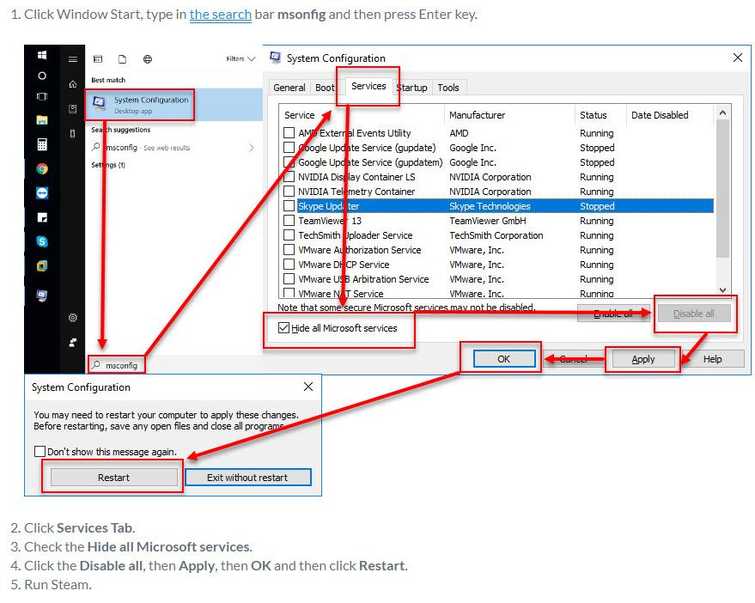This screenshot has height=603, width=755.
Task: Filter search results by documents icon
Action: pos(122,59)
